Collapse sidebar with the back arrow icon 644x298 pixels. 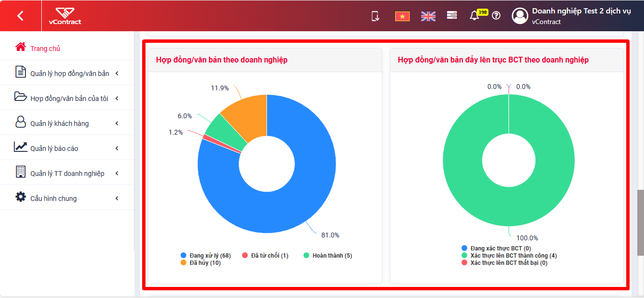[x=20, y=16]
